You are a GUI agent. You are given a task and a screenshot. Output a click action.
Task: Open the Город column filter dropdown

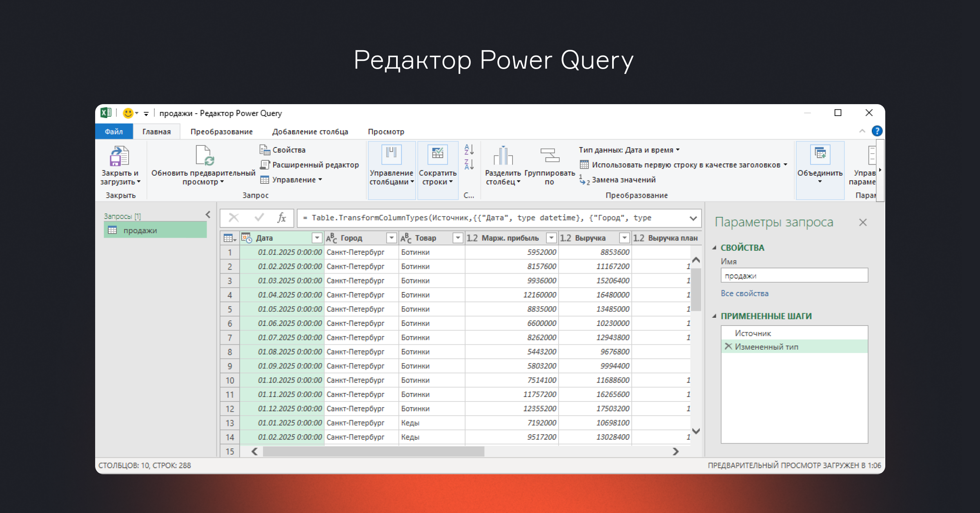[391, 238]
